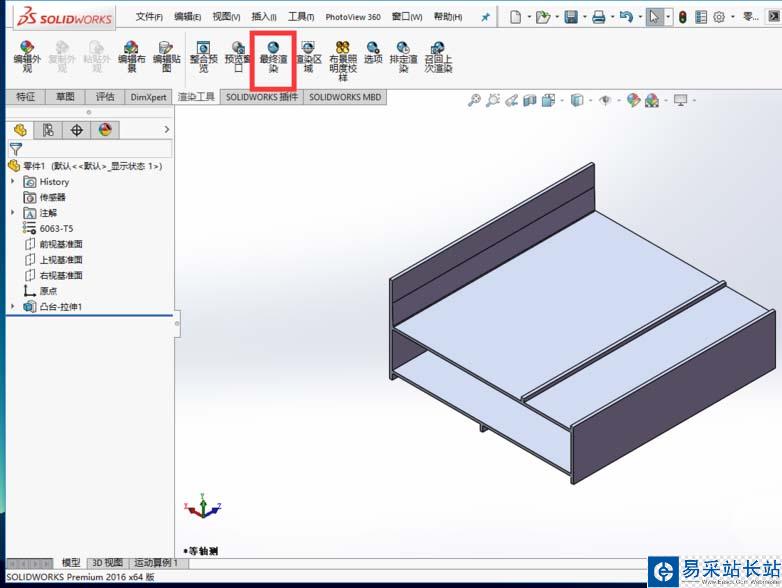Toggle Section View in heads-up toolbar
The image size is (782, 588).
point(530,101)
